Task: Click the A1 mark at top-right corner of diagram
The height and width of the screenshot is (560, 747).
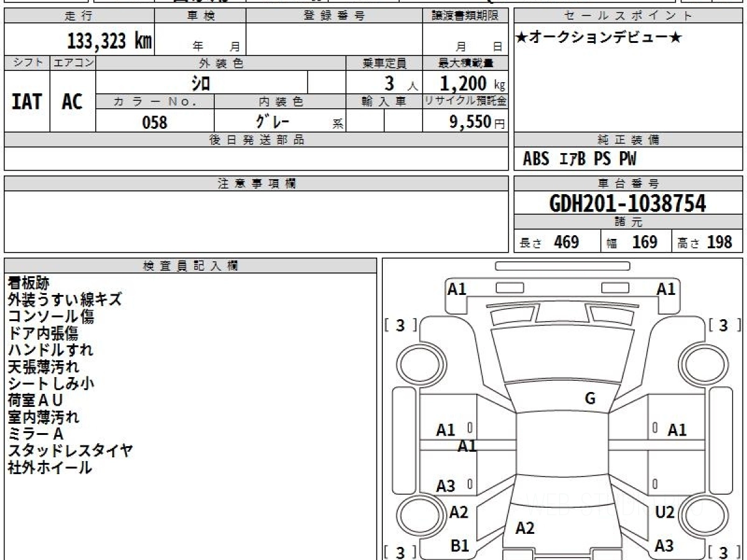Action: coord(666,289)
